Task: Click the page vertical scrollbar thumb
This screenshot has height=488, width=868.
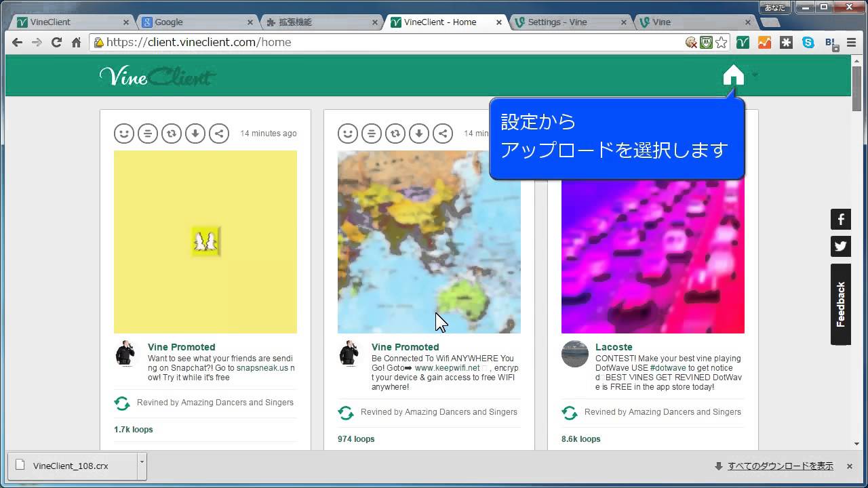Action: [857, 88]
